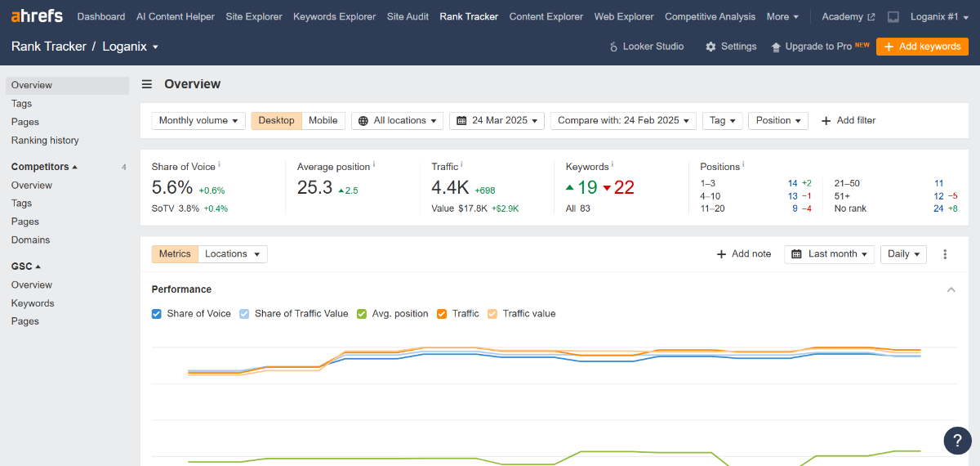Toggle Share of Traffic Value checkbox
The image size is (980, 466).
coord(244,313)
